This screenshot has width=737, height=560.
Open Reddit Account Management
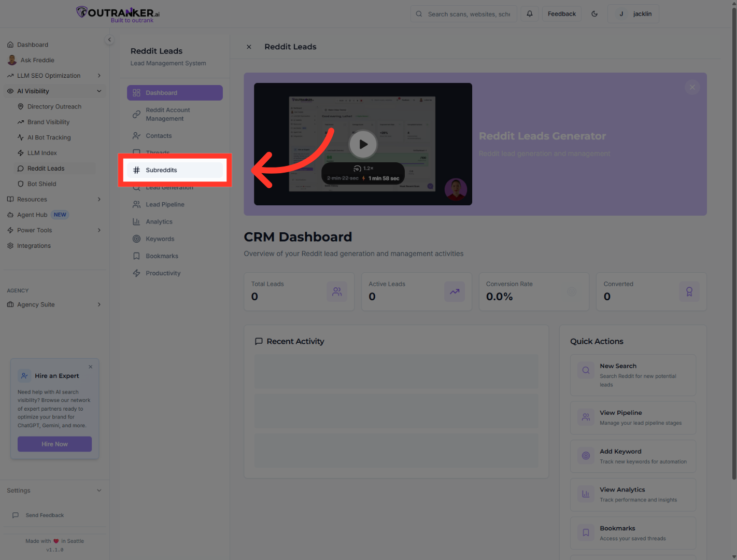pyautogui.click(x=175, y=114)
